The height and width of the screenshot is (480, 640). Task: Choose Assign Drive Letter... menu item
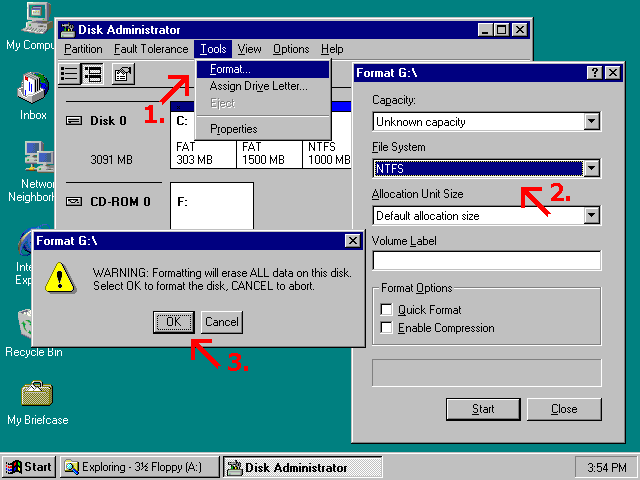tap(263, 86)
